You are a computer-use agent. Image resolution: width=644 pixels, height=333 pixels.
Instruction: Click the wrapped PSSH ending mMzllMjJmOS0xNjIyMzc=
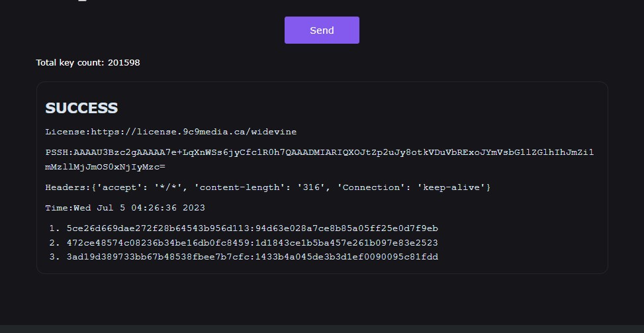click(x=105, y=167)
